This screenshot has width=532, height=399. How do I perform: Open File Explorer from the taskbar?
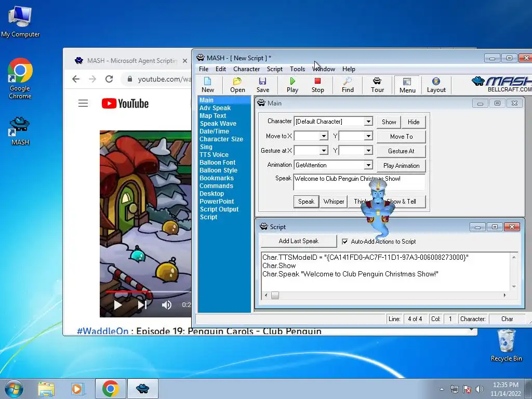click(46, 389)
